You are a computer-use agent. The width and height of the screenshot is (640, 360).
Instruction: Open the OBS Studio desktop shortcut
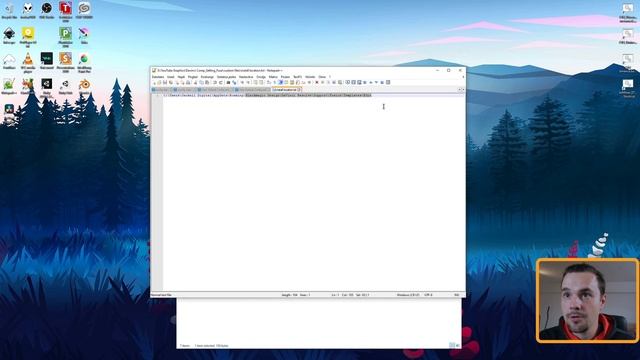[x=47, y=11]
